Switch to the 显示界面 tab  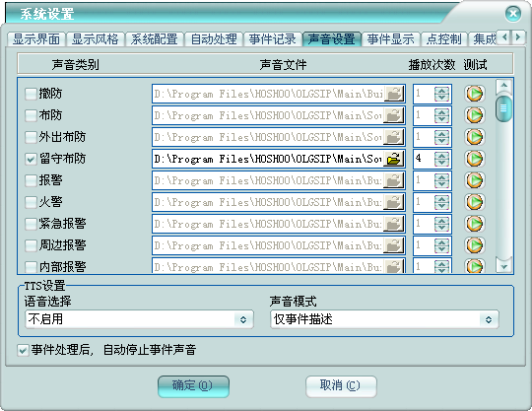point(36,39)
